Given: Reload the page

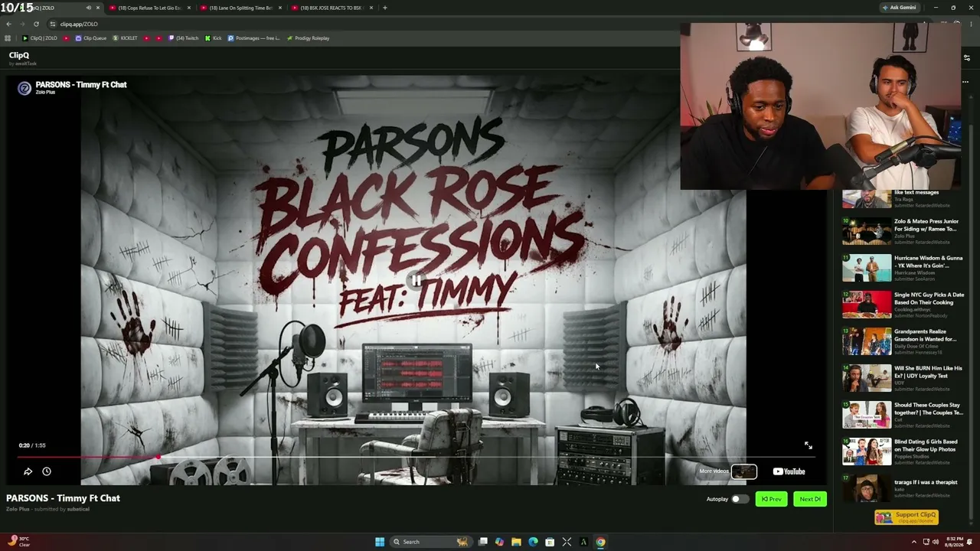Looking at the screenshot, I should pos(36,24).
